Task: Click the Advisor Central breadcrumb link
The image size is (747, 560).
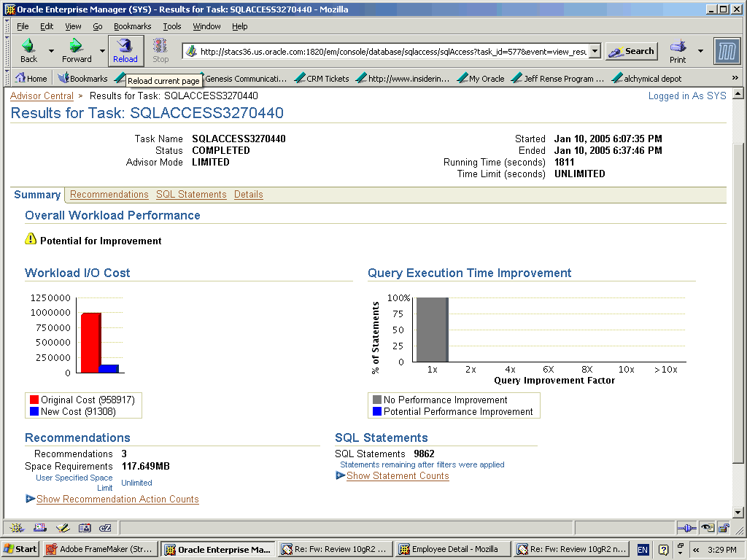Action: [x=42, y=96]
